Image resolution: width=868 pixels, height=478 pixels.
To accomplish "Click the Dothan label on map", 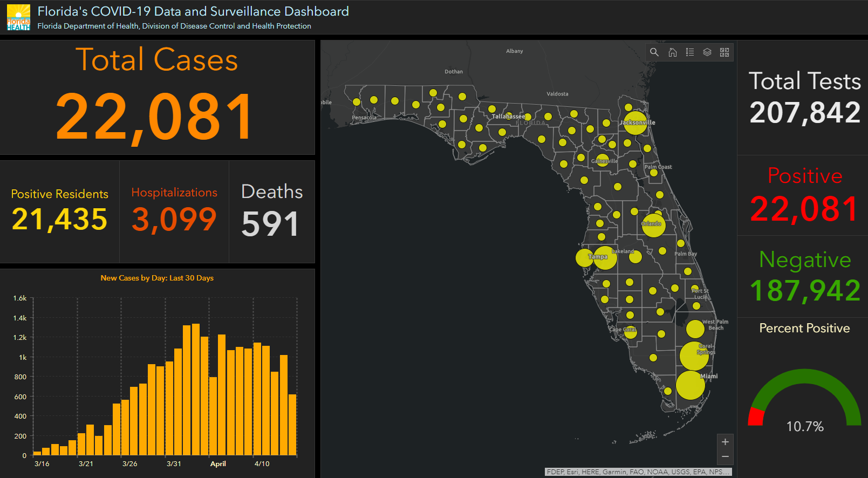I will 454,72.
